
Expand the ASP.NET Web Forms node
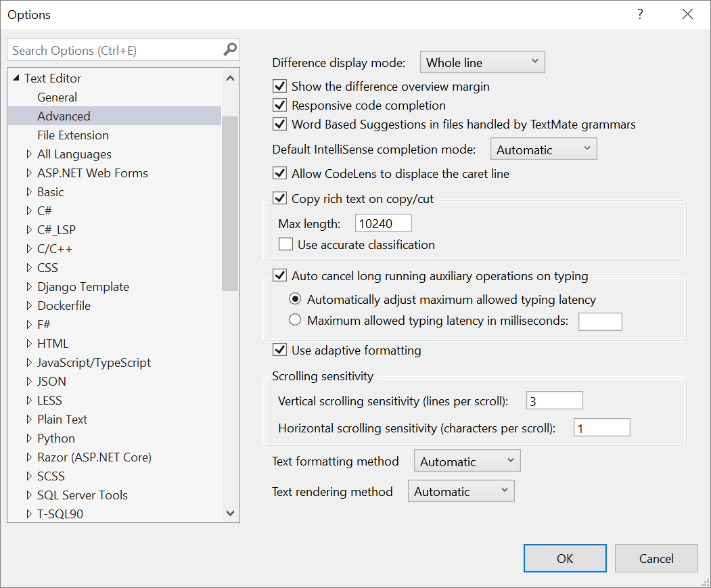(29, 173)
